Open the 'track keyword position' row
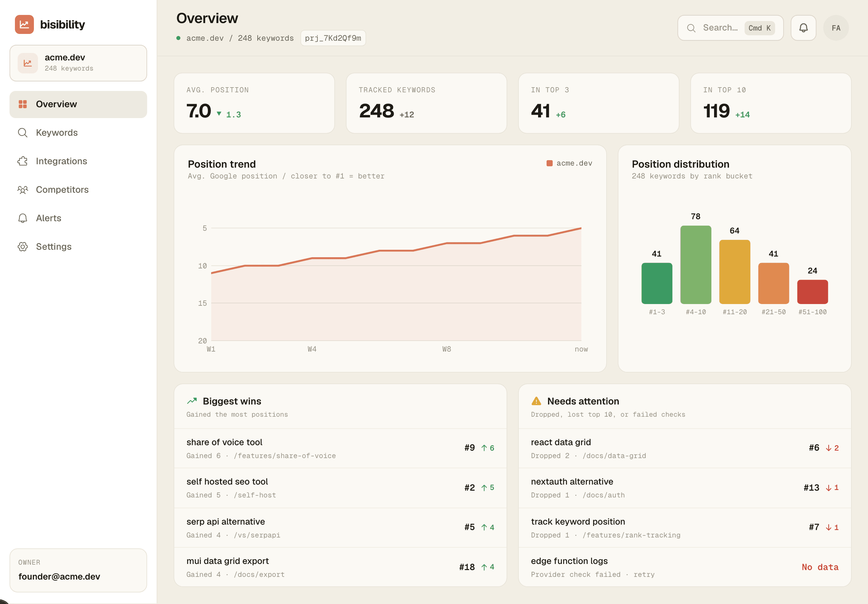Screen dimensions: 868x604 click(x=685, y=528)
